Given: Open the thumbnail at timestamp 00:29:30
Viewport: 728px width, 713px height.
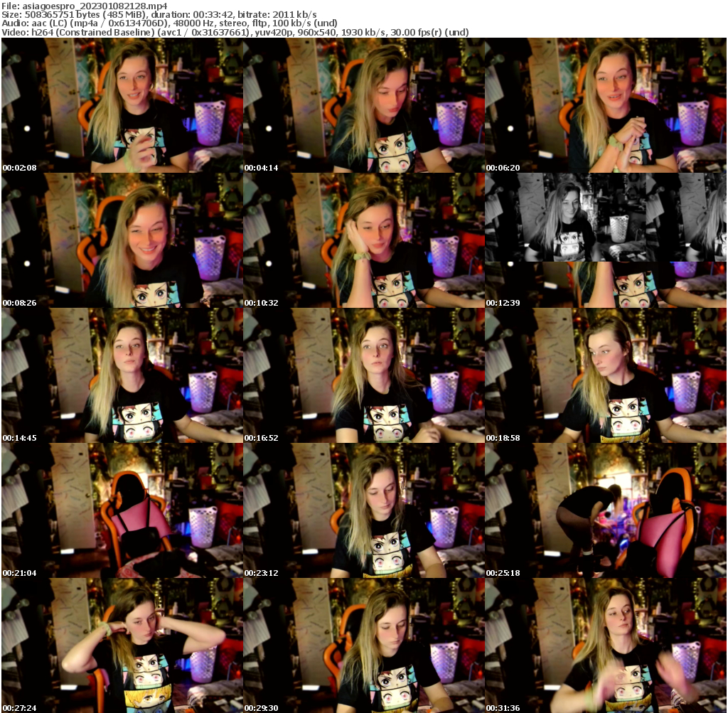Looking at the screenshot, I should pyautogui.click(x=364, y=646).
